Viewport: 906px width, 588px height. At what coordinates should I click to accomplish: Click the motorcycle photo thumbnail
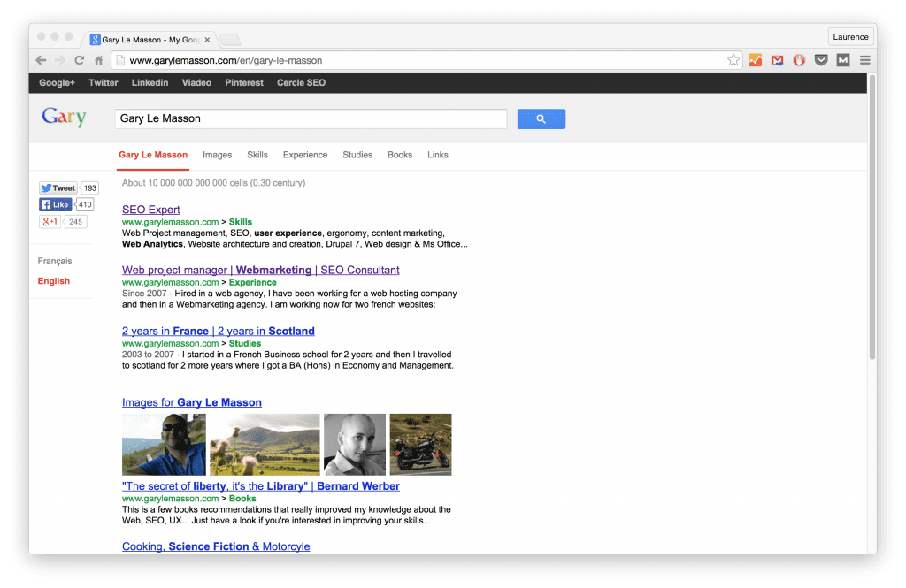tap(420, 445)
